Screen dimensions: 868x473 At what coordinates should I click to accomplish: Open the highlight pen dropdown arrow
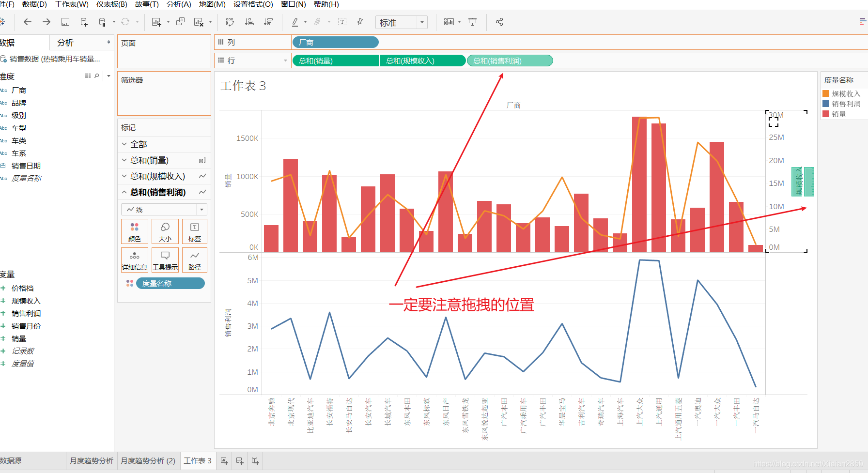point(305,22)
